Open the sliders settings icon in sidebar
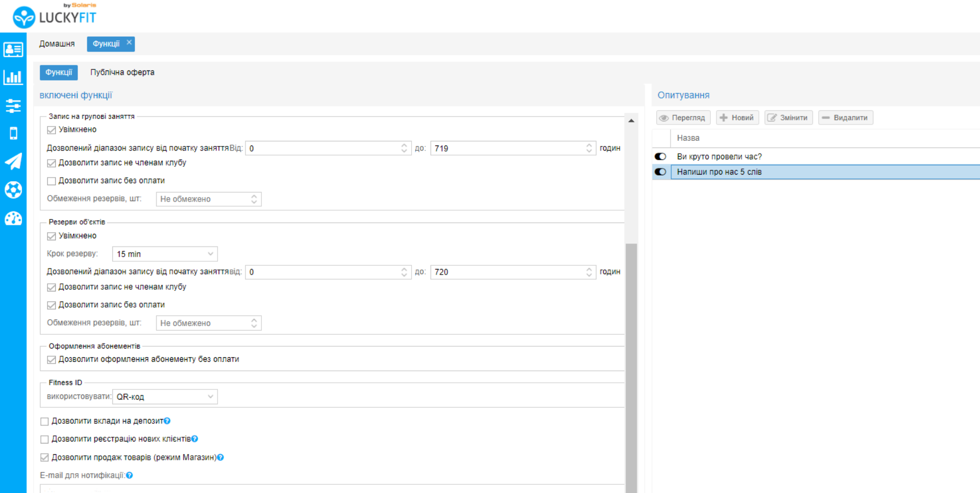Image resolution: width=980 pixels, height=493 pixels. pyautogui.click(x=13, y=106)
